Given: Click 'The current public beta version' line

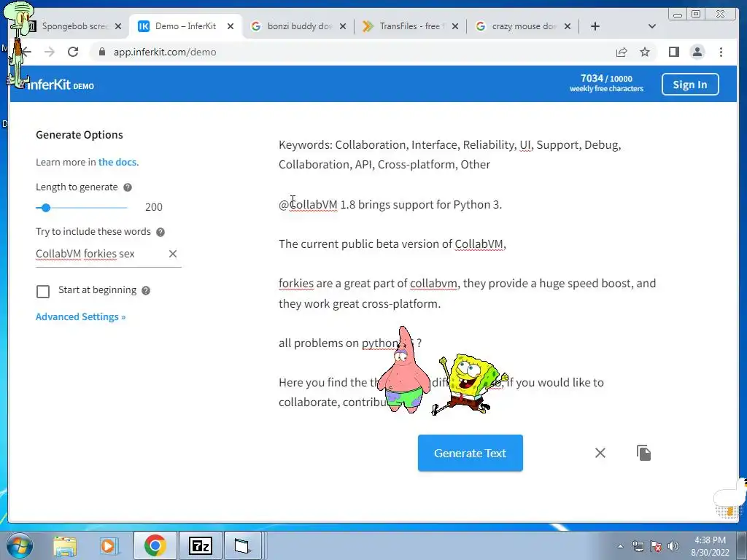Looking at the screenshot, I should 392,244.
